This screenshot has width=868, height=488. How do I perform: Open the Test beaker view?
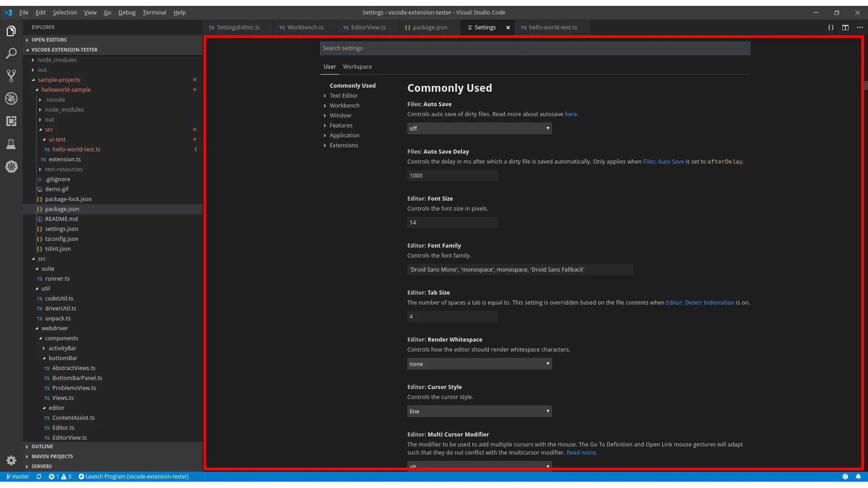tap(11, 144)
